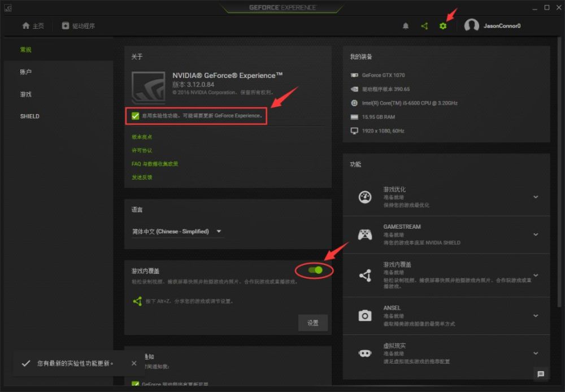The height and width of the screenshot is (392, 565).
Task: Click the NVIDIA GeForce Experience logo thumbnail
Action: (149, 87)
